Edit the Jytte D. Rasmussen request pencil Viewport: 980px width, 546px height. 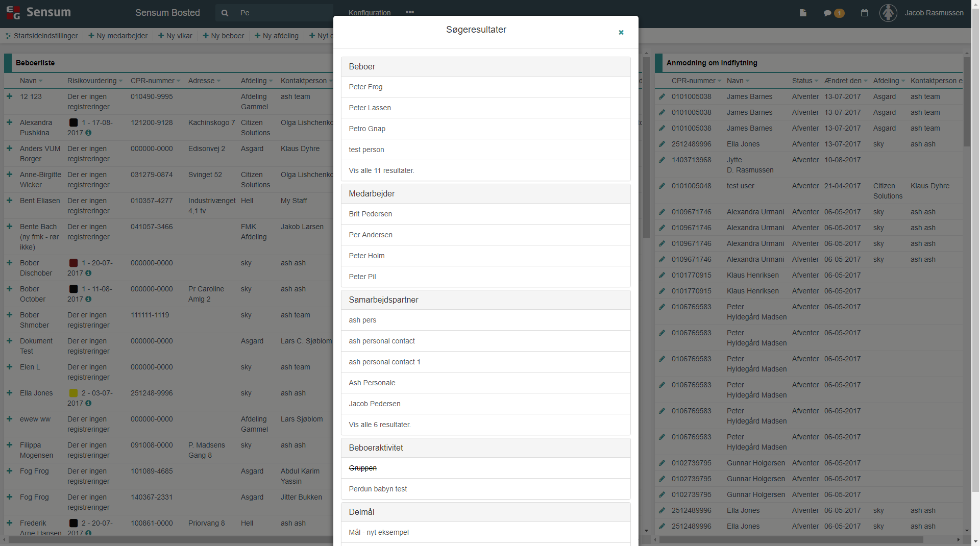point(662,160)
